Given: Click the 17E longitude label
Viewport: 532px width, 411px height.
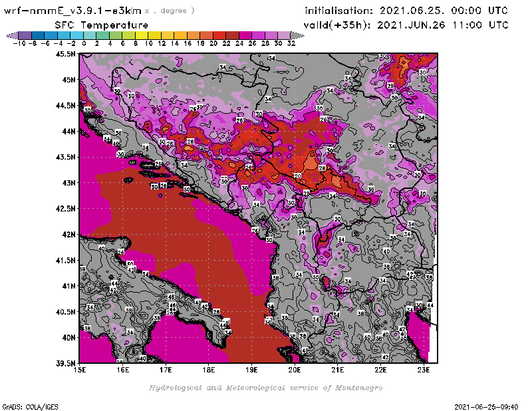Looking at the screenshot, I should [x=166, y=370].
